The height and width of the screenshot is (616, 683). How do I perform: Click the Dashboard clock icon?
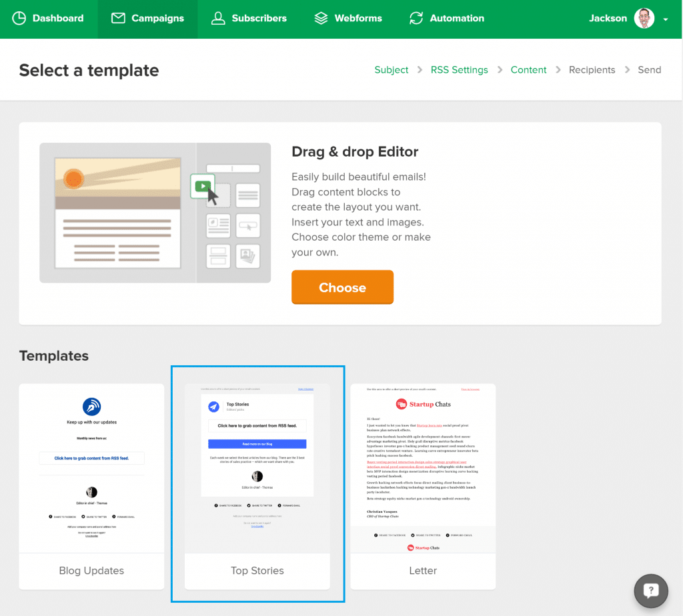pos(19,18)
